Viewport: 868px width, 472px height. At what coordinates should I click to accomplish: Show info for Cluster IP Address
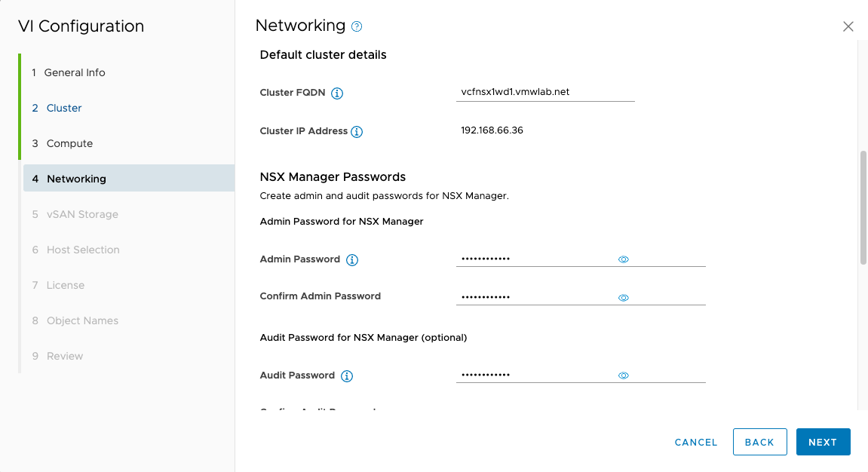tap(357, 132)
